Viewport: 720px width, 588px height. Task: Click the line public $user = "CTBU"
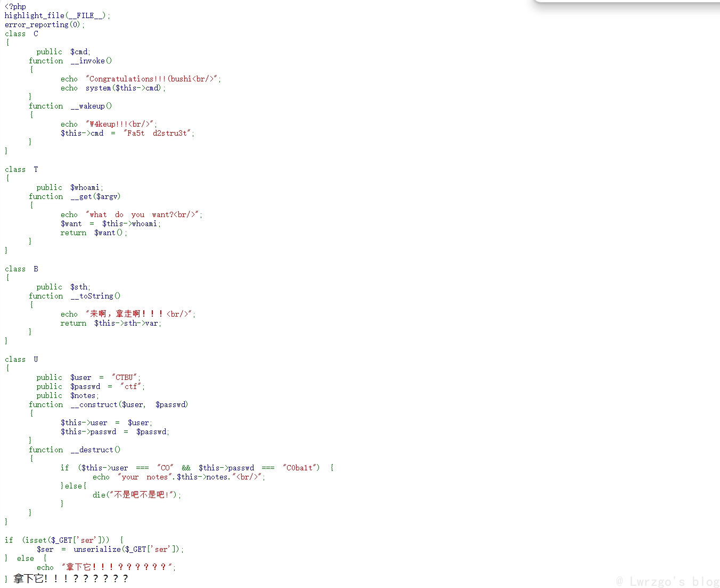tap(88, 377)
